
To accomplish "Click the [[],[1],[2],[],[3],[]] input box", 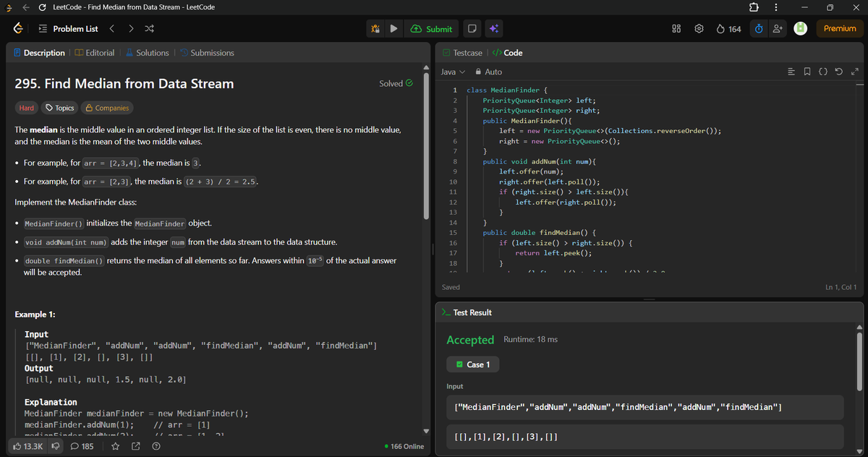I will (x=645, y=437).
